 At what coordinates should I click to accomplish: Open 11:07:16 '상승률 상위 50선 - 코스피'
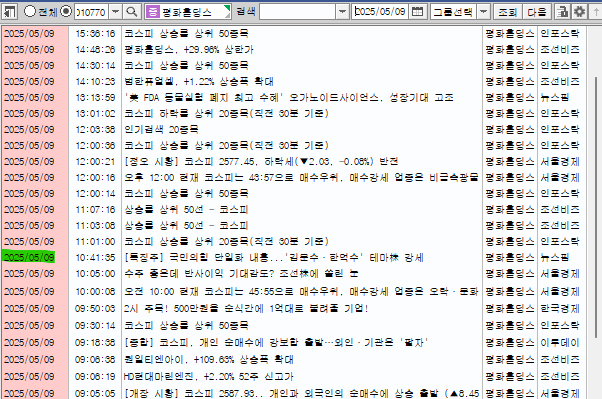[186, 210]
